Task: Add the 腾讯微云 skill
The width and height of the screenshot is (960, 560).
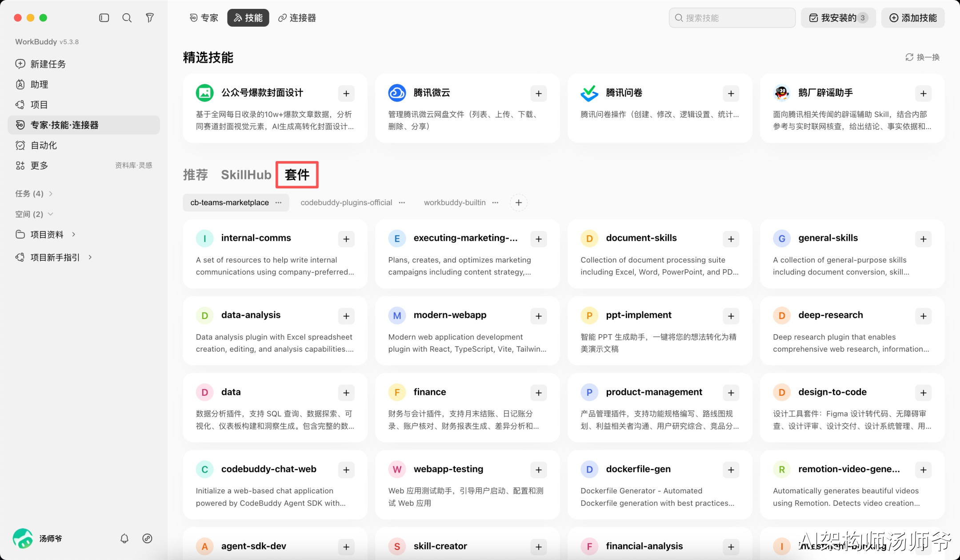Action: (539, 93)
